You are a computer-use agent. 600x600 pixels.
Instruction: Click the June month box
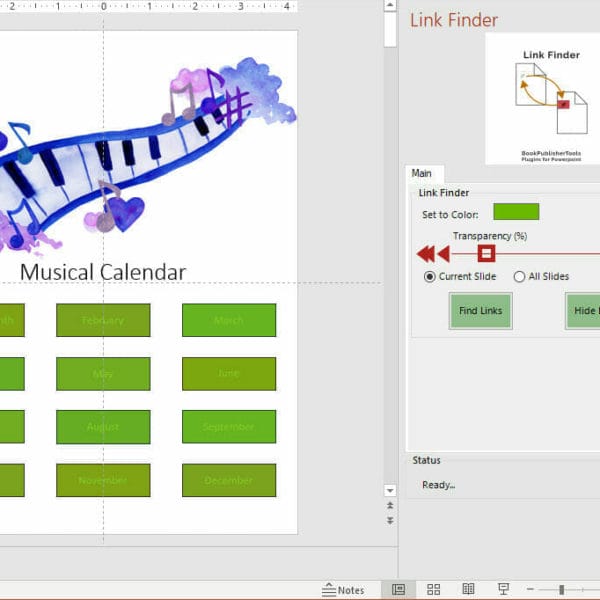(x=229, y=374)
